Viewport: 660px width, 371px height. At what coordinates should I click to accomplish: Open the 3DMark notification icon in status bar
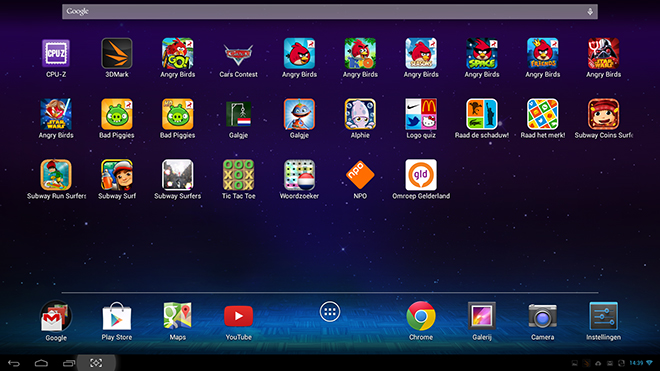point(586,363)
